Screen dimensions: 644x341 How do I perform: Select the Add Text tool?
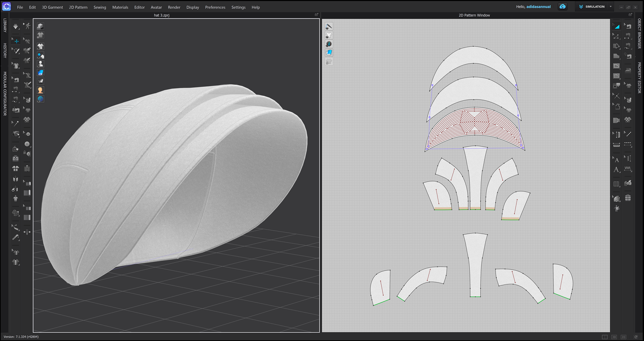(x=616, y=169)
